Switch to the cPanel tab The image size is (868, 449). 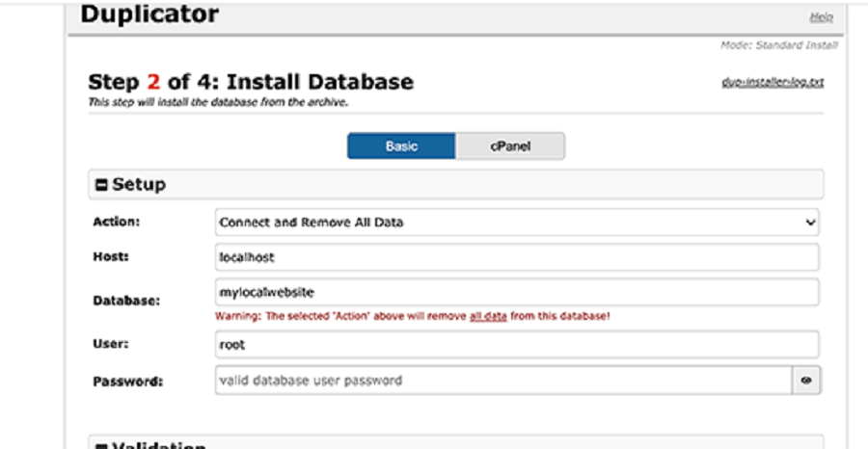click(510, 146)
